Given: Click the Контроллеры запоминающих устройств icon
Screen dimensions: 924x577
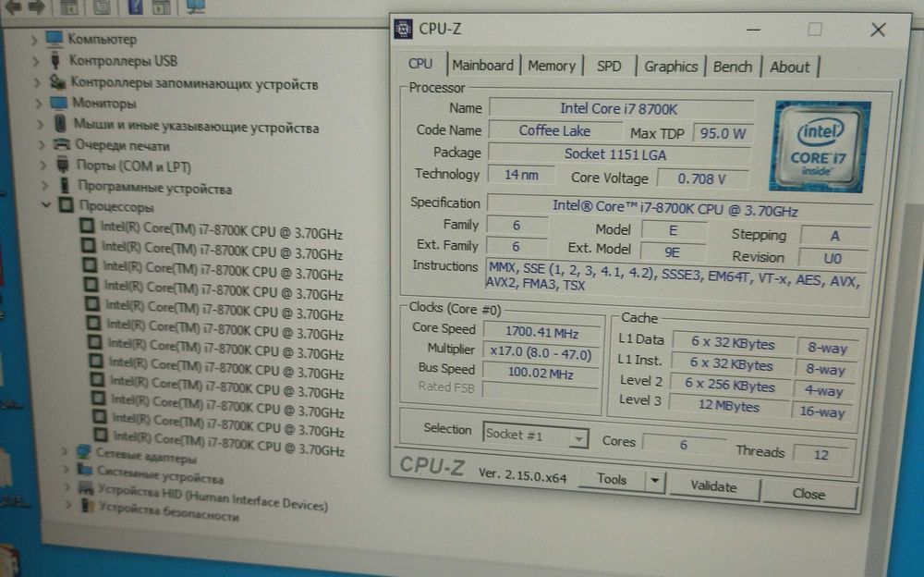Looking at the screenshot, I should click(57, 81).
